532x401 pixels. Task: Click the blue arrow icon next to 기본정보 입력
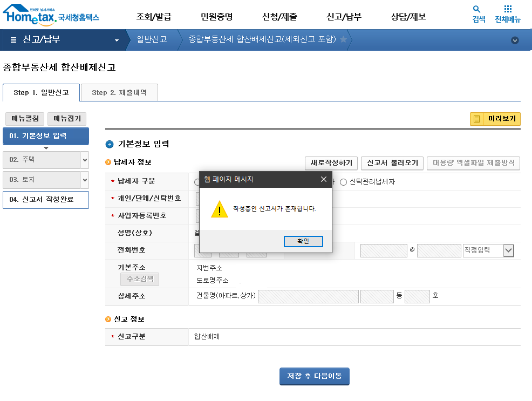pyautogui.click(x=110, y=144)
